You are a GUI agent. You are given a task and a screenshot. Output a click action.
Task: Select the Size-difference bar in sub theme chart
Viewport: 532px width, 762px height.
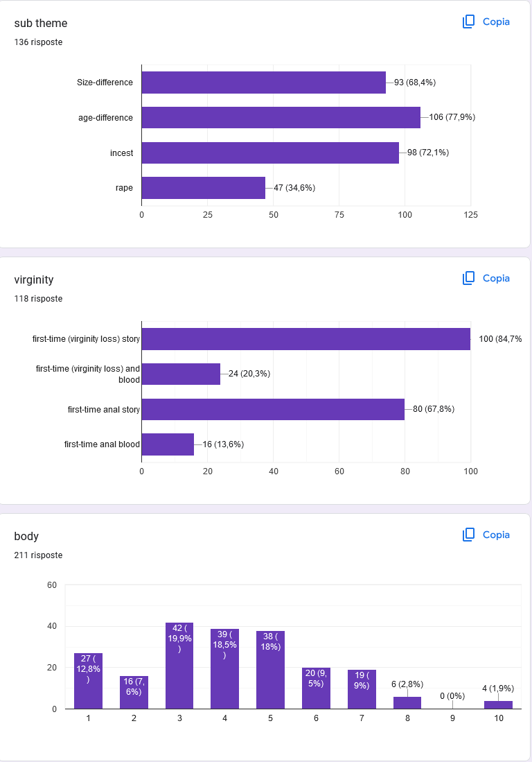coord(263,83)
